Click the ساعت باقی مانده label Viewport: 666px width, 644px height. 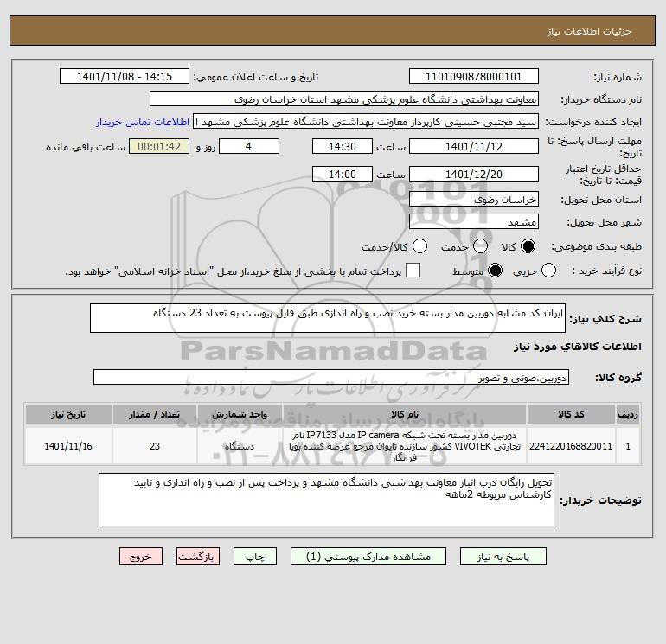click(86, 147)
